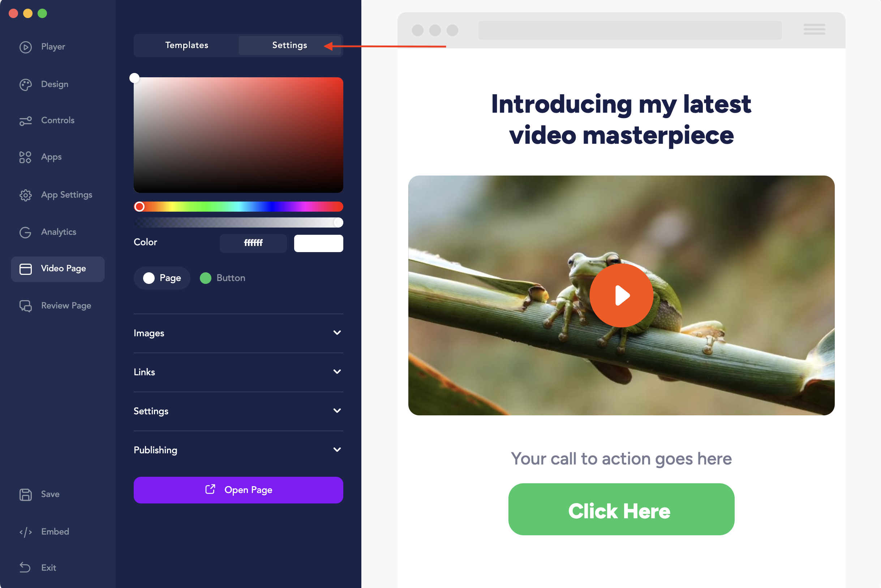Select the Button color target

click(223, 278)
